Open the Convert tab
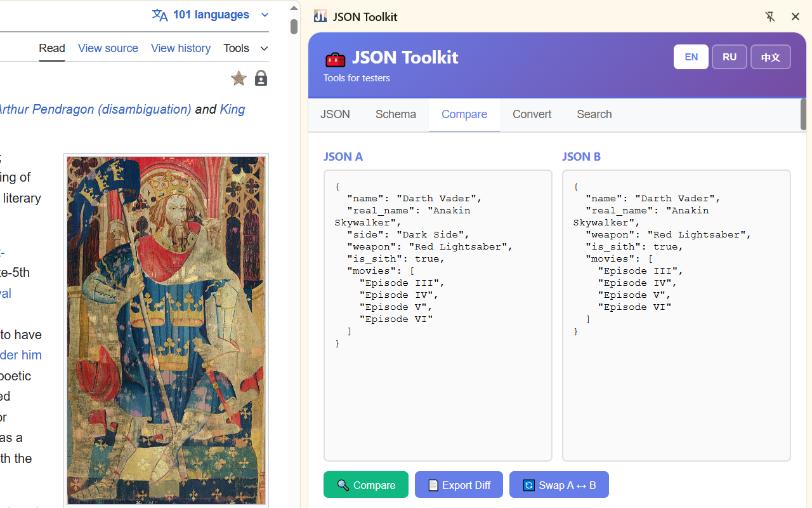The width and height of the screenshot is (812, 508). [532, 114]
